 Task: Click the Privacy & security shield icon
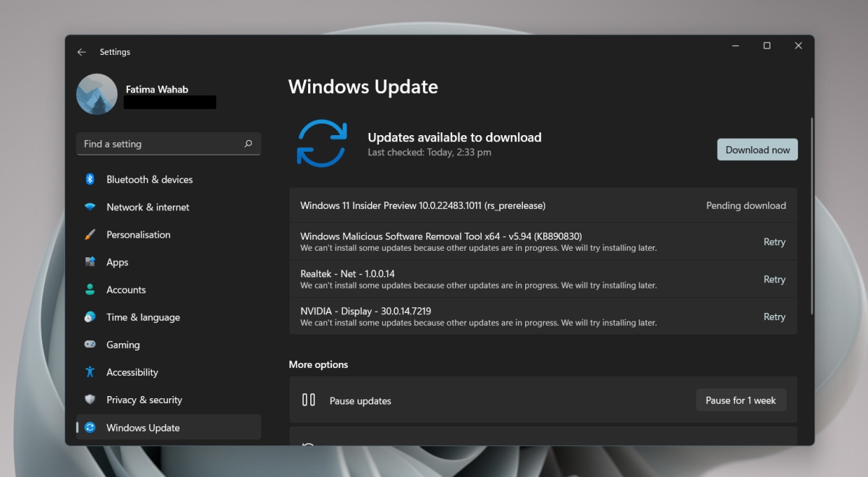(90, 400)
